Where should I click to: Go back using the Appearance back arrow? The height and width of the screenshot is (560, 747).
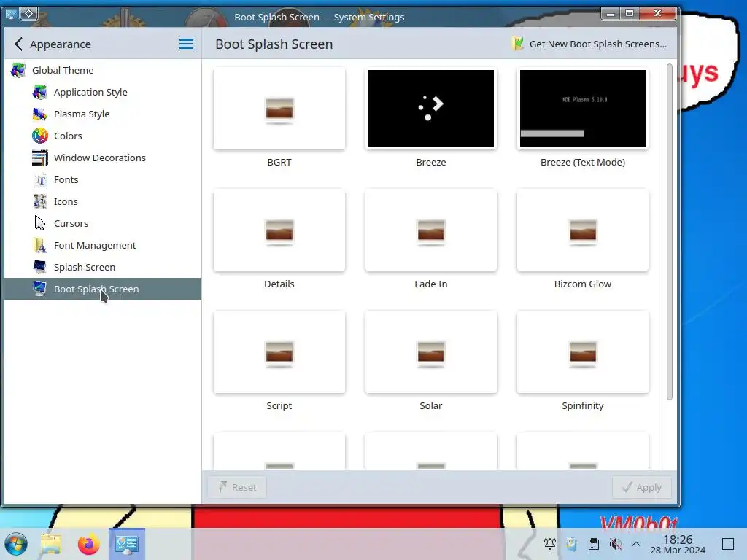[x=18, y=44]
